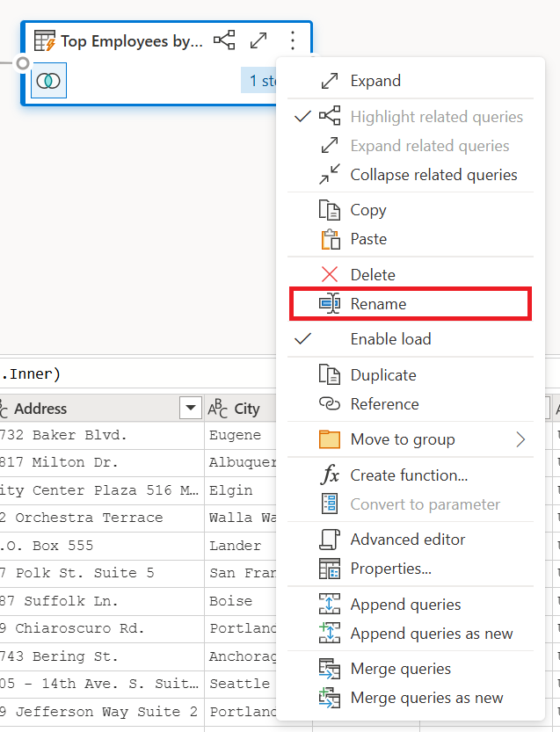Select cell 732 Baker Blvd.
The height and width of the screenshot is (732, 560).
(101, 436)
